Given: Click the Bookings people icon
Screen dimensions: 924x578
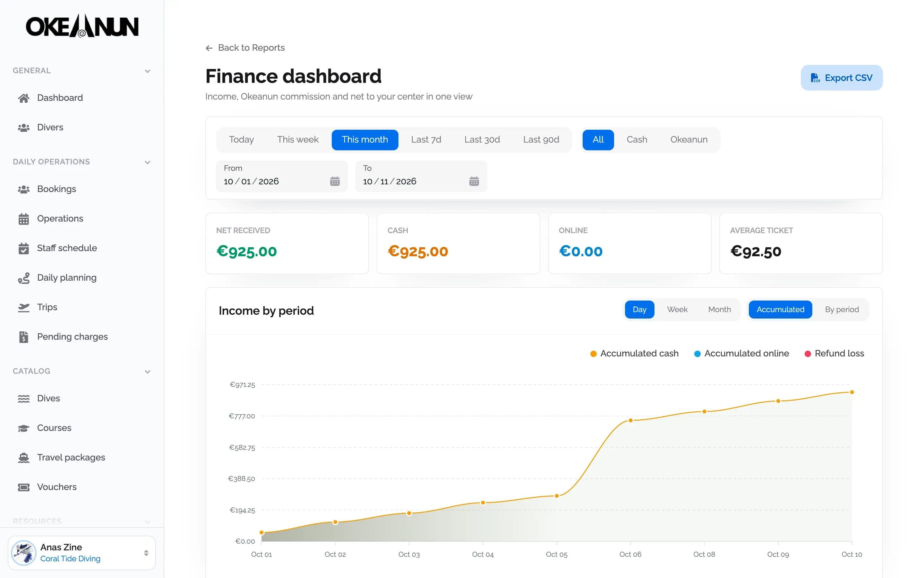Looking at the screenshot, I should (24, 189).
